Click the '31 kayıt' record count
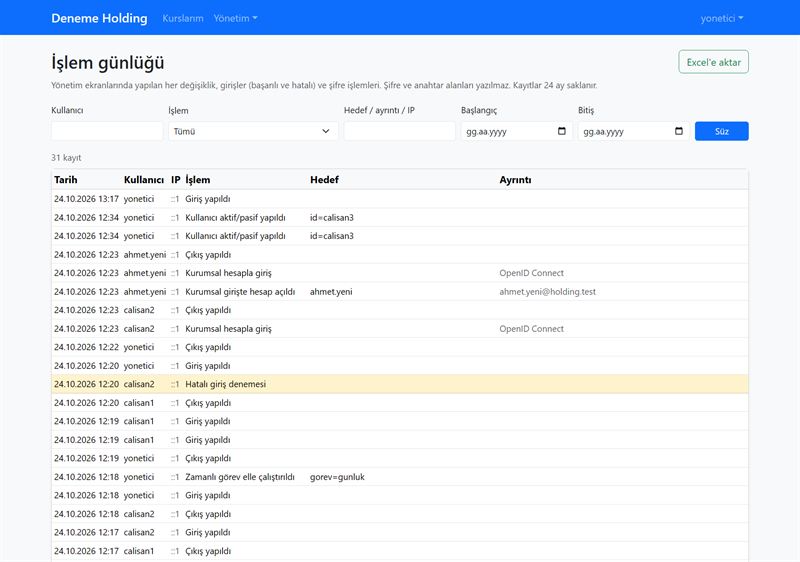 tap(66, 158)
